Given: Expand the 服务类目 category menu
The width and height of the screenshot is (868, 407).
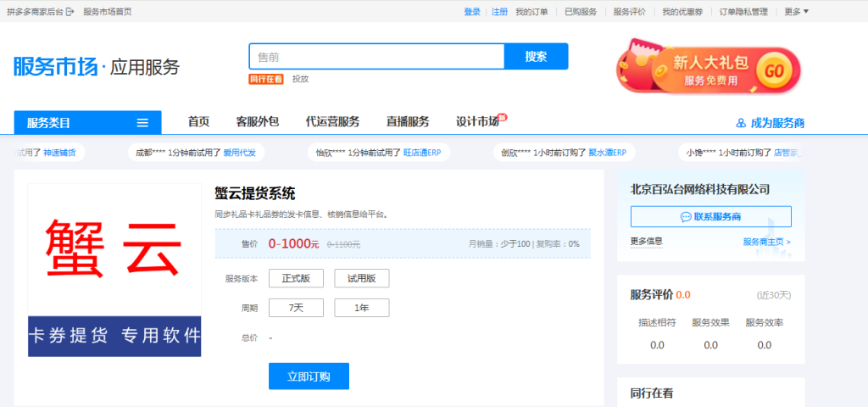Looking at the screenshot, I should (x=87, y=122).
